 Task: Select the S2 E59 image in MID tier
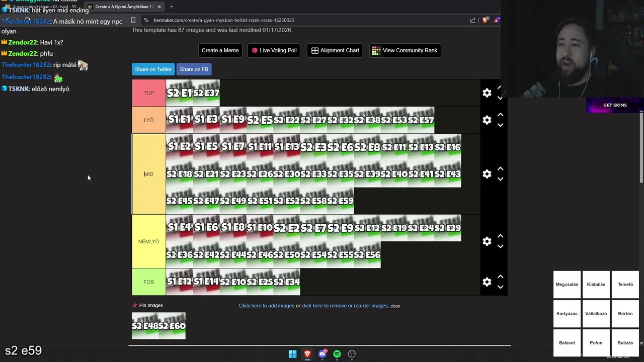pyautogui.click(x=341, y=201)
